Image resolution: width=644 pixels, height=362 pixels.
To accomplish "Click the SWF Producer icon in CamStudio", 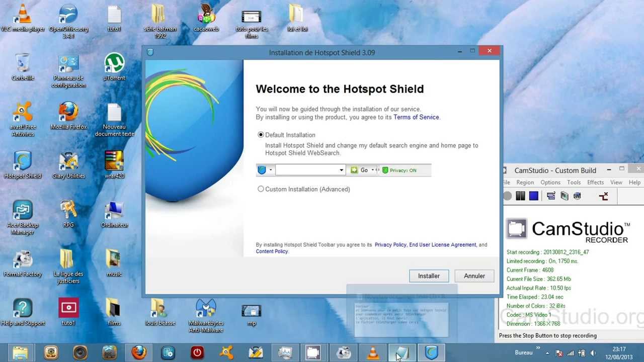I will pyautogui.click(x=577, y=196).
